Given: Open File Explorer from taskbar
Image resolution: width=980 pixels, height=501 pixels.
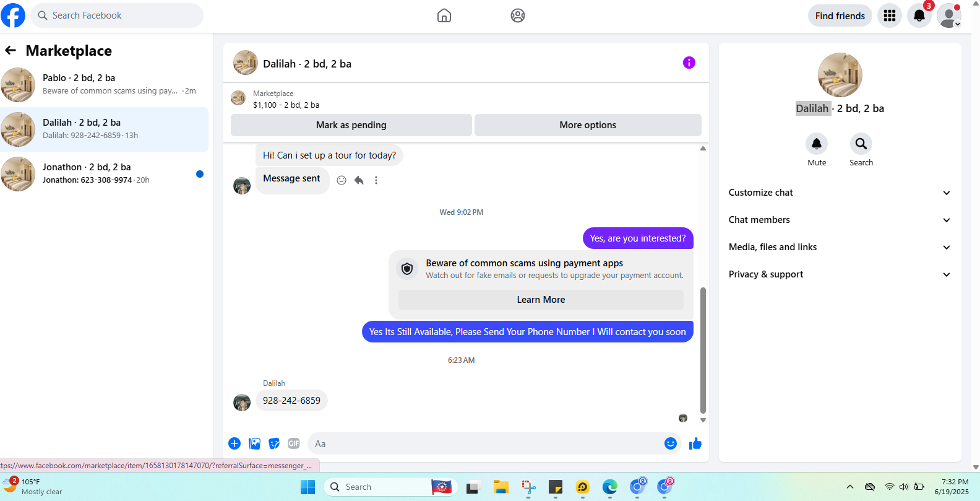Looking at the screenshot, I should (501, 487).
